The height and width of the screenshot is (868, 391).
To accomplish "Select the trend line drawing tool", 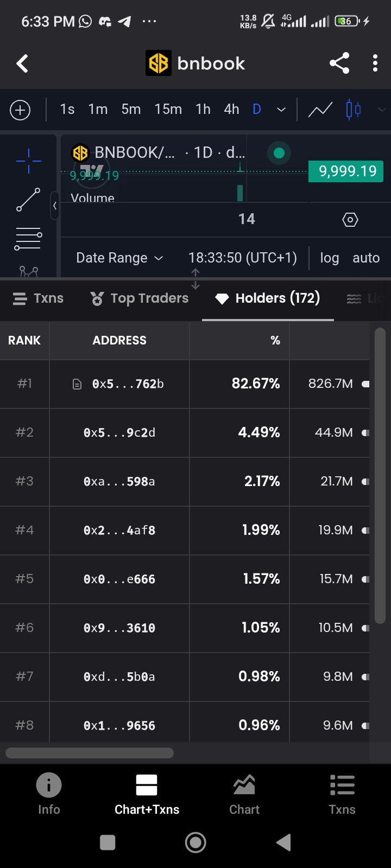I will coord(28,200).
